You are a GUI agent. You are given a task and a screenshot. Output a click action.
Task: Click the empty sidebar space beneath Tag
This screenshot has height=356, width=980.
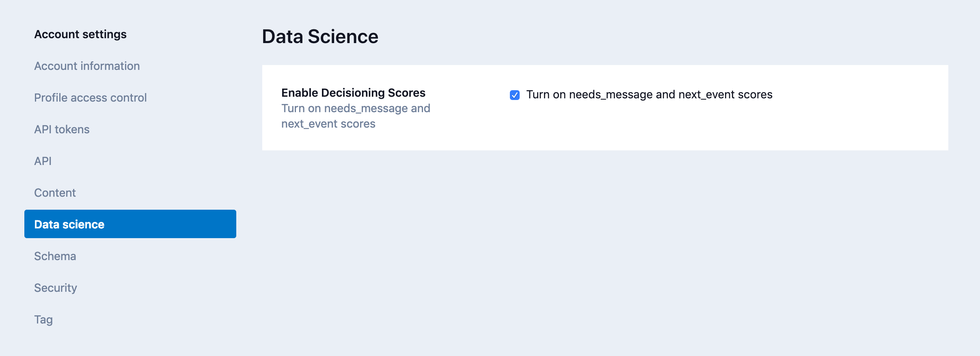pos(122,341)
